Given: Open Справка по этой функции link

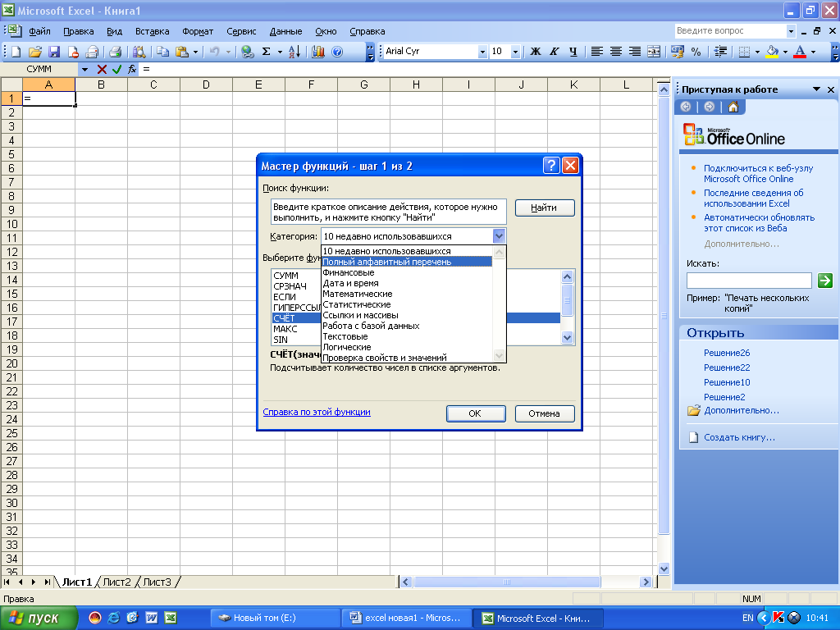Looking at the screenshot, I should click(316, 412).
